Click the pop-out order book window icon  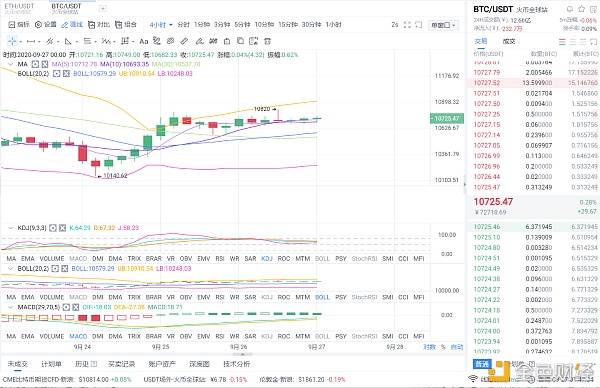pos(593,41)
